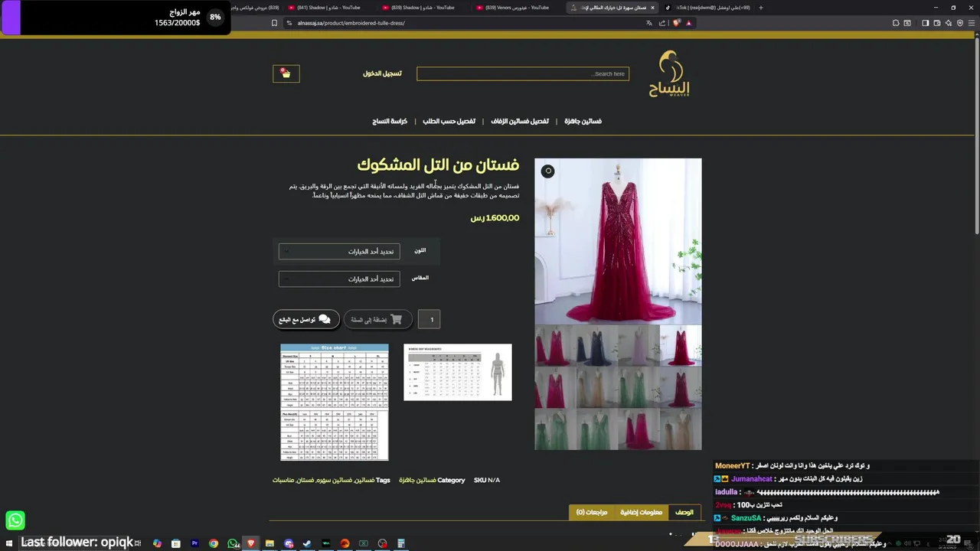The image size is (980, 551).
Task: Open Steam from the taskbar
Action: click(x=307, y=543)
